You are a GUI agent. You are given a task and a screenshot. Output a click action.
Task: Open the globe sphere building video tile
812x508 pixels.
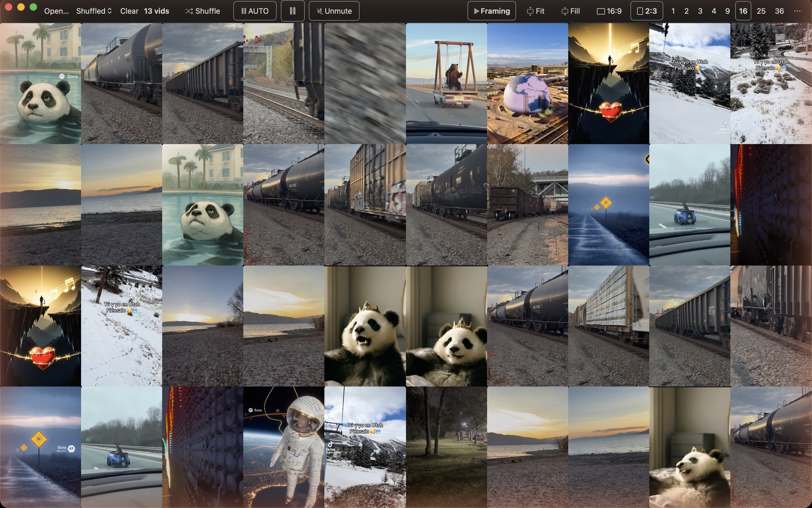(527, 84)
